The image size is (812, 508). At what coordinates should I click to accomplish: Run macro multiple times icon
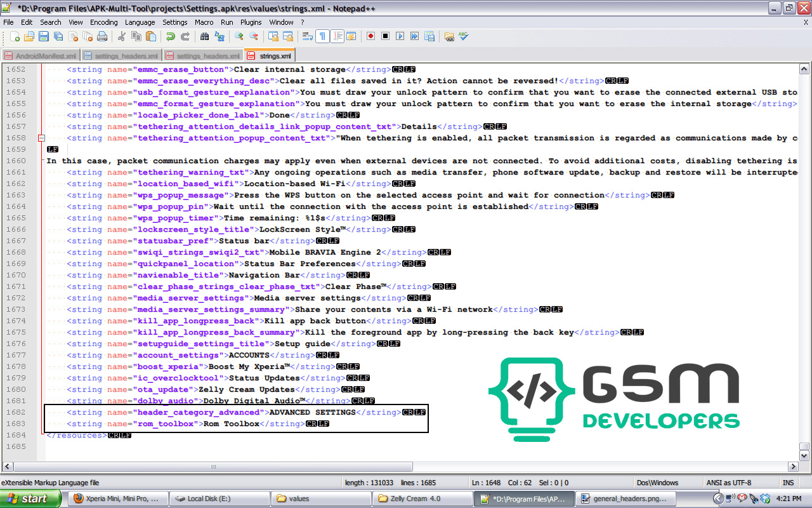click(415, 36)
